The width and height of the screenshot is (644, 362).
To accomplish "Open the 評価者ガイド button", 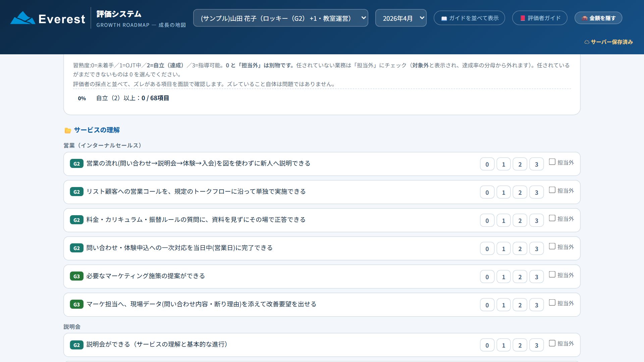I will [x=540, y=18].
